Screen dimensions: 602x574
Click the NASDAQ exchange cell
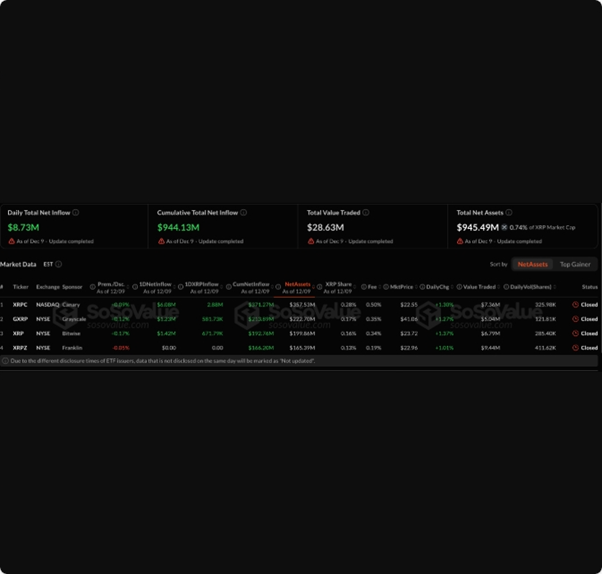(x=48, y=304)
